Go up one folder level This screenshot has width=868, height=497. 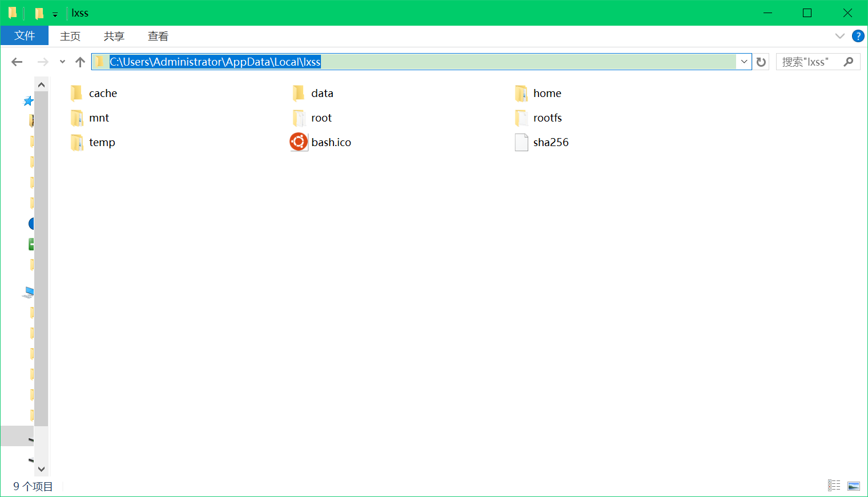tap(80, 62)
